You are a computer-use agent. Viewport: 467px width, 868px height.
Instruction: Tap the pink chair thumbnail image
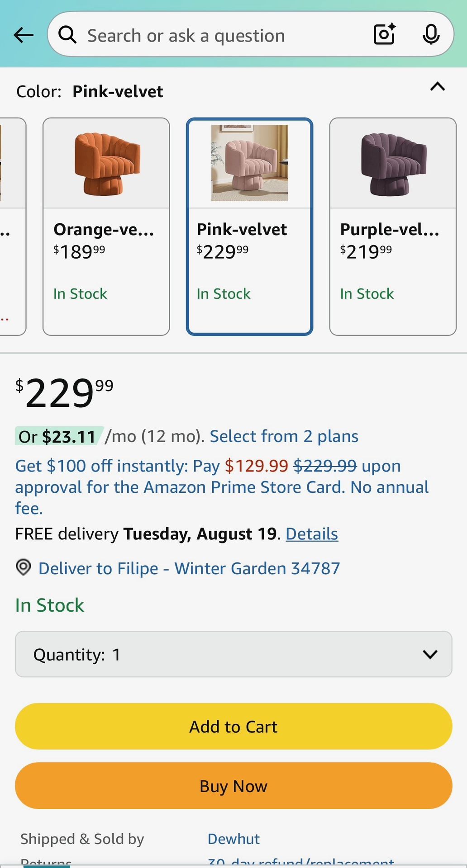click(x=249, y=163)
